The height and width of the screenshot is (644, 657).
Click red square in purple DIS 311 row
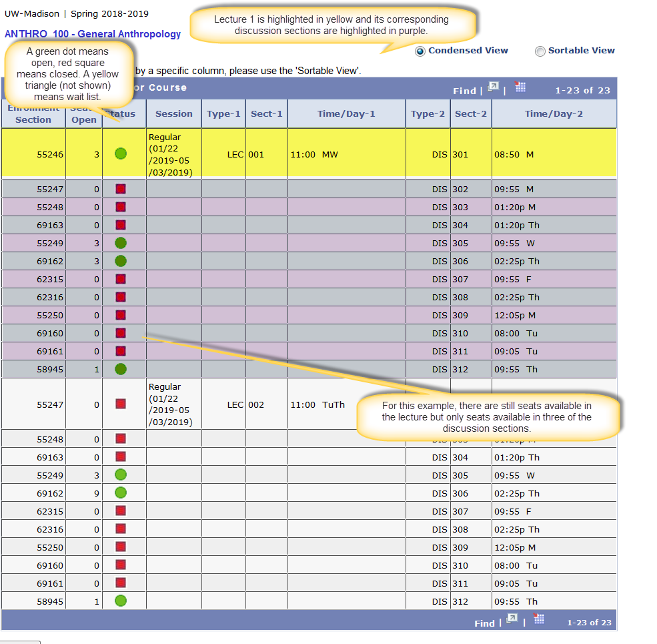point(121,351)
